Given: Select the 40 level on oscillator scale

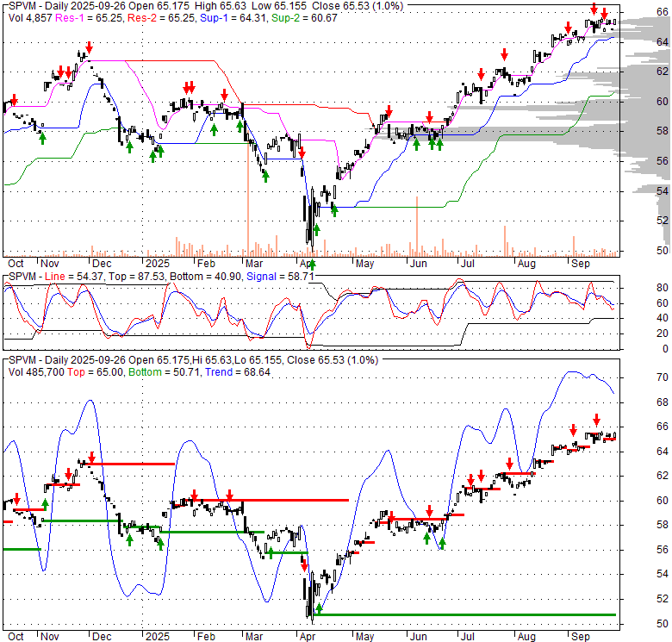Looking at the screenshot, I should (663, 318).
